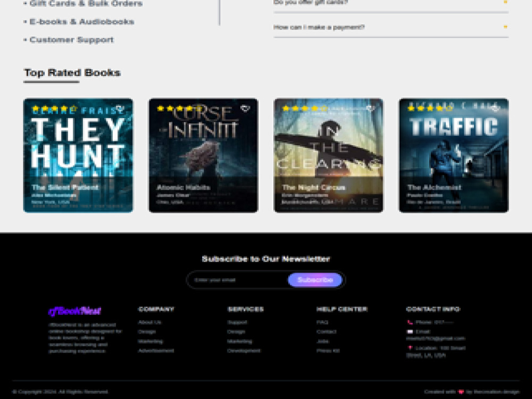Tap the heart icon on The Night Circus card
Viewport: 532px width, 399px height.
pyautogui.click(x=370, y=109)
